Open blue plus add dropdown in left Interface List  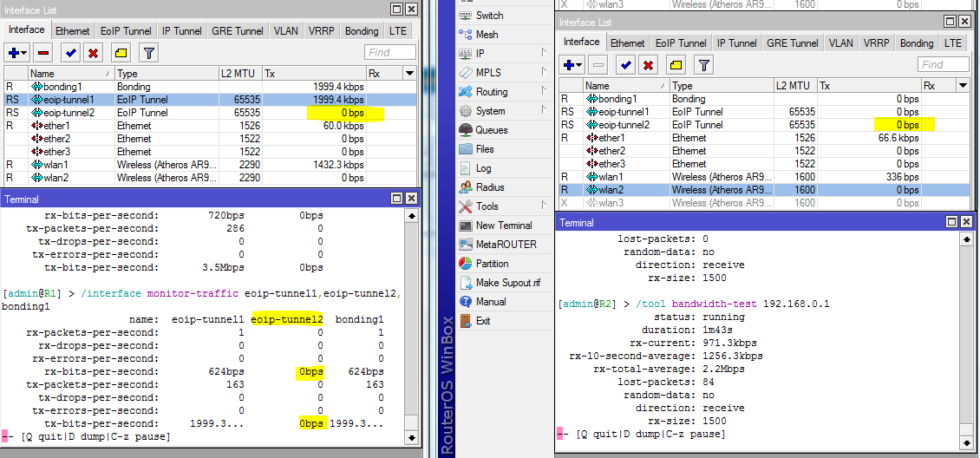(14, 53)
